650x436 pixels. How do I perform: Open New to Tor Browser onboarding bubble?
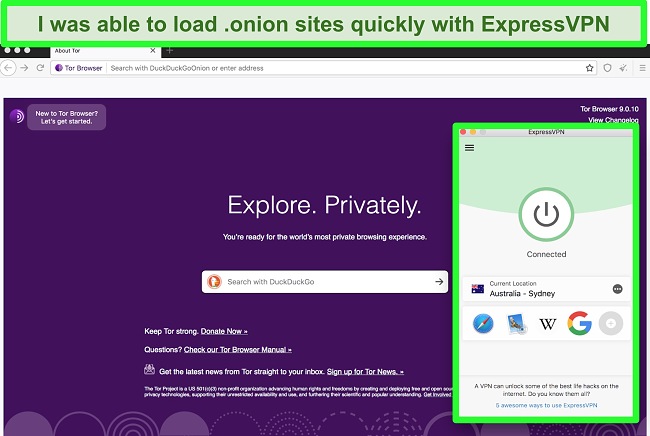67,117
